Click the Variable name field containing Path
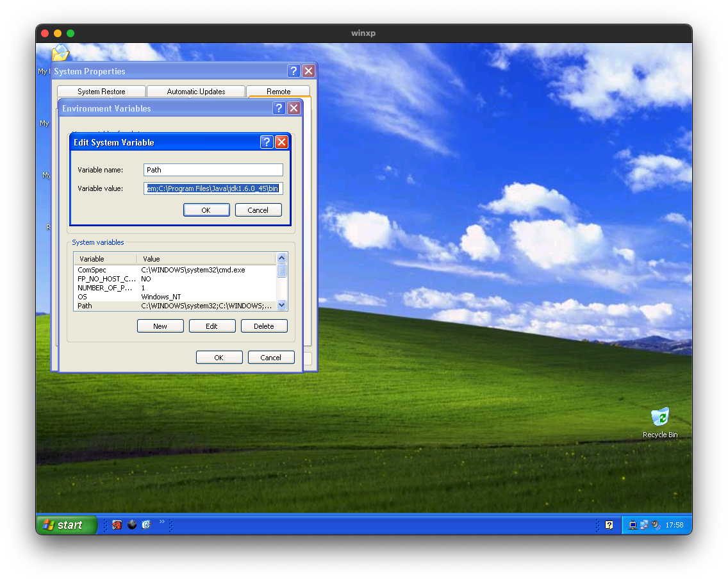This screenshot has width=728, height=582. click(x=213, y=170)
